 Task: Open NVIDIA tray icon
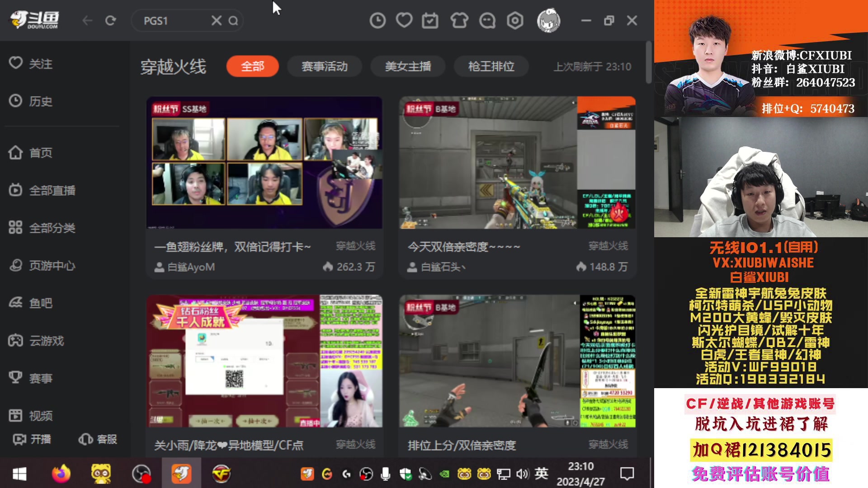pyautogui.click(x=444, y=474)
